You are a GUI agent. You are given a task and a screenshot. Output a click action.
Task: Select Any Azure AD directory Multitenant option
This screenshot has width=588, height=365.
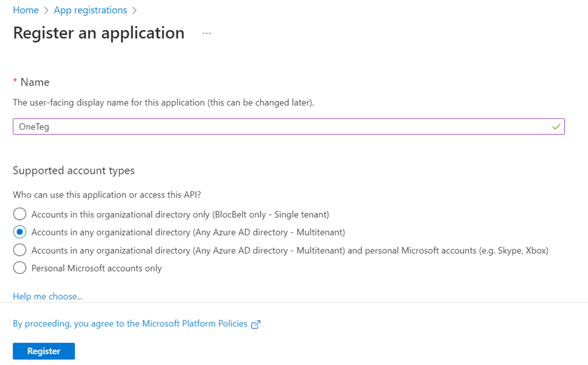[x=20, y=232]
